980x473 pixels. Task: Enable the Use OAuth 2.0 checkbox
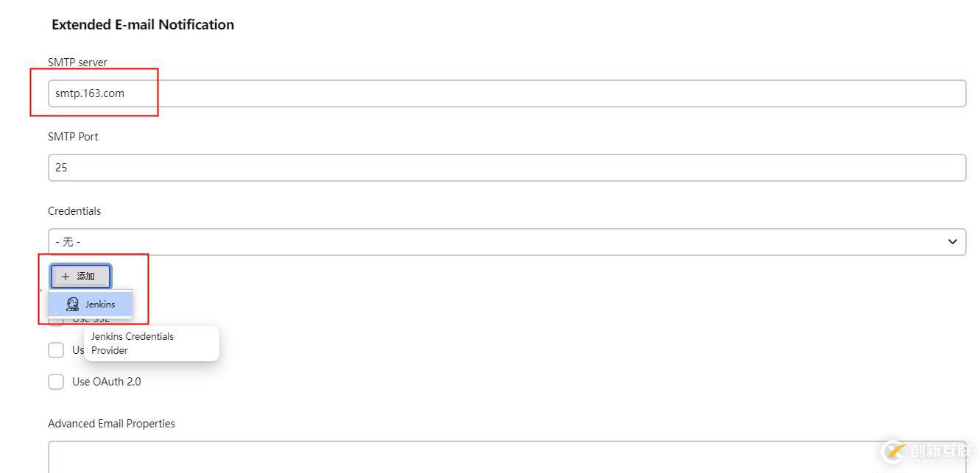click(x=56, y=382)
